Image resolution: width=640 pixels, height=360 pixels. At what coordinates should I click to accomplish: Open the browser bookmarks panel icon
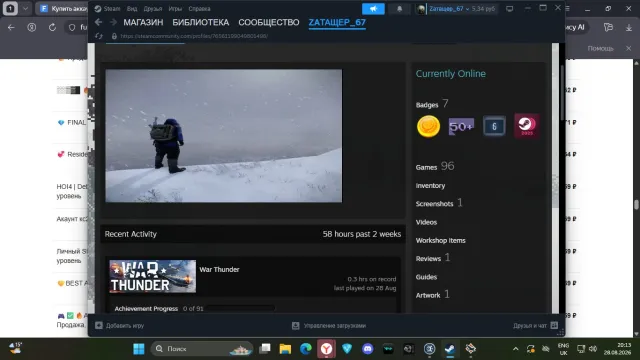608,27
